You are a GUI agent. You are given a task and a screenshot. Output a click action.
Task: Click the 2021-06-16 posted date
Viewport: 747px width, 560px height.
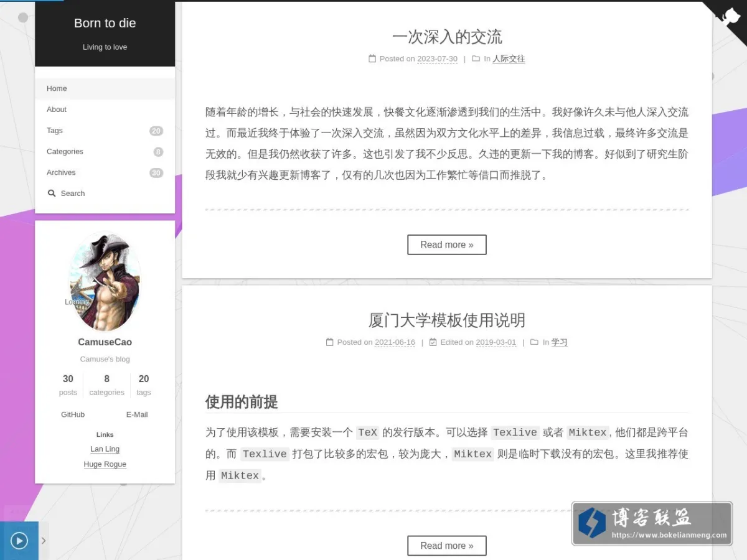(395, 342)
